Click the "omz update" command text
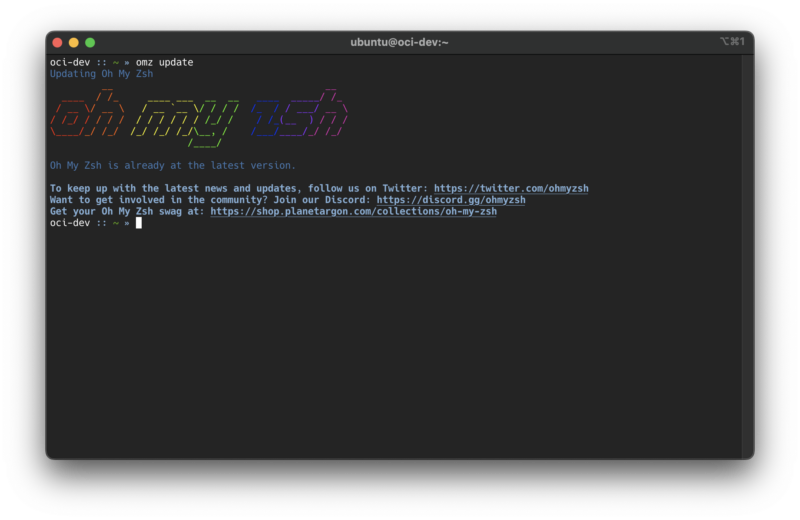The image size is (800, 520). [164, 62]
